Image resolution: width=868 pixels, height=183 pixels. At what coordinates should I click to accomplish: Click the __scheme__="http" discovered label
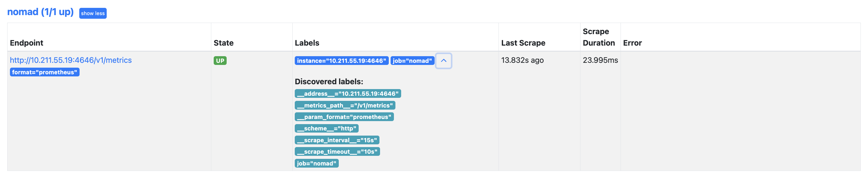pos(326,128)
